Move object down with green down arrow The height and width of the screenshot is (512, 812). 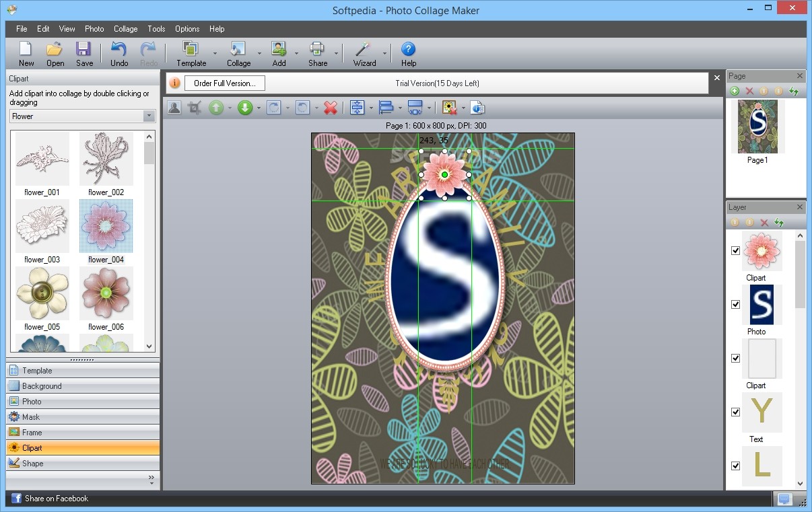click(245, 108)
